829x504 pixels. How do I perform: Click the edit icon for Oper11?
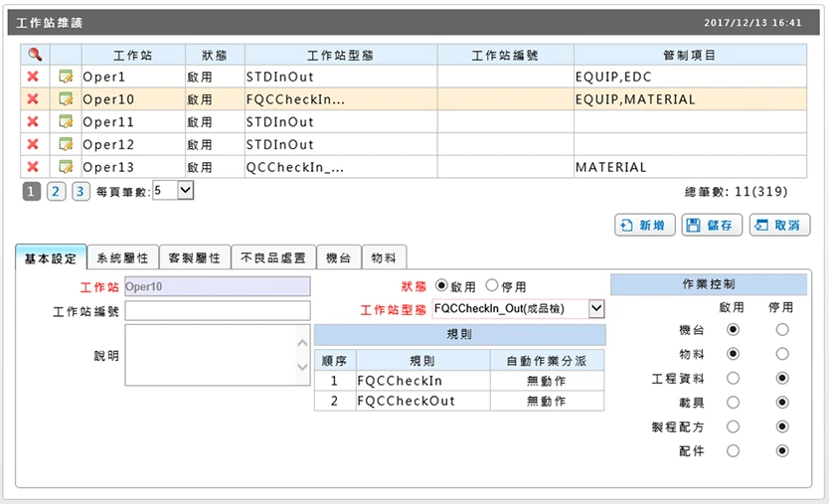point(66,121)
